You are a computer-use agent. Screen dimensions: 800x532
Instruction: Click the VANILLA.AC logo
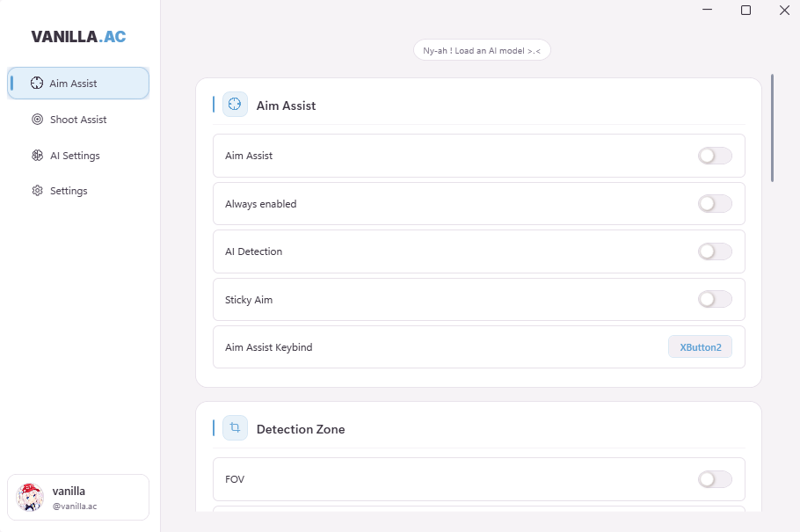78,37
